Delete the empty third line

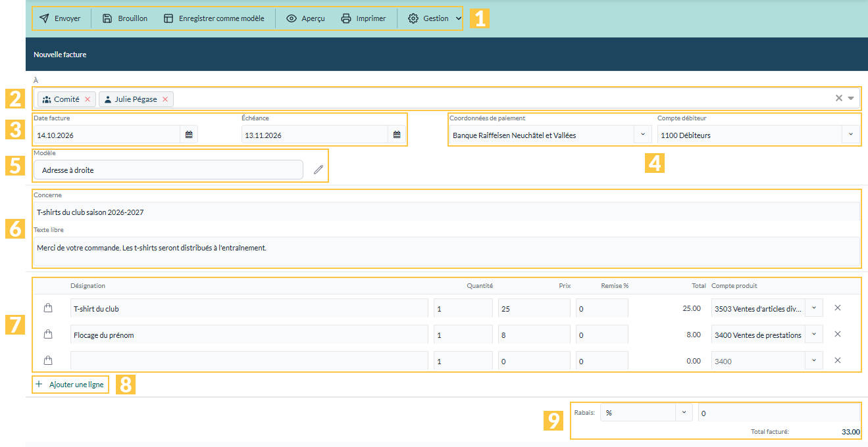point(838,360)
